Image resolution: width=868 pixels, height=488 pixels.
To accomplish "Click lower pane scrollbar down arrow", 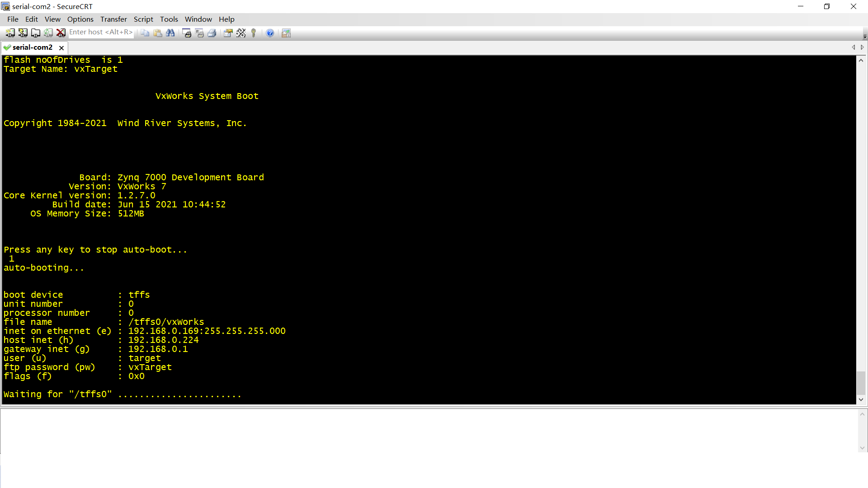I will (x=862, y=448).
